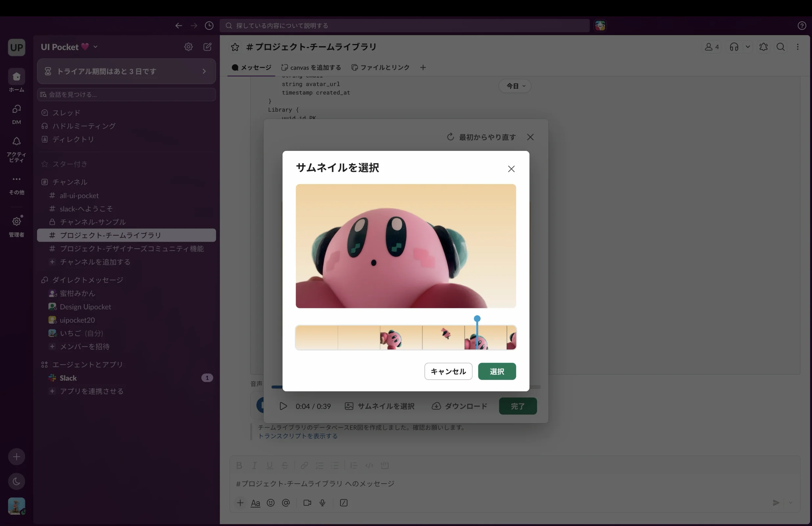Open ファイルとリンク tab
The width and height of the screenshot is (812, 526).
380,67
